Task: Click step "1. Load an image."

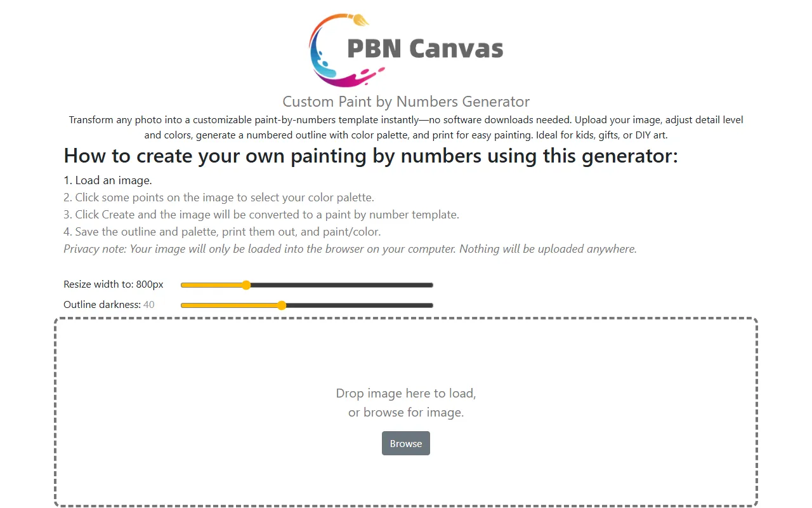Action: coord(108,180)
